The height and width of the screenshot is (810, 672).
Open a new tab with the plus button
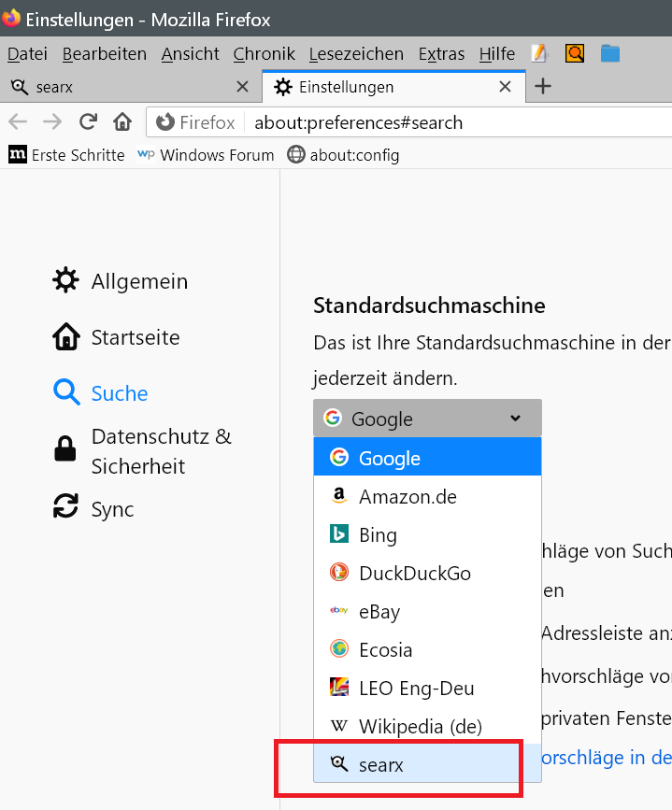click(542, 87)
